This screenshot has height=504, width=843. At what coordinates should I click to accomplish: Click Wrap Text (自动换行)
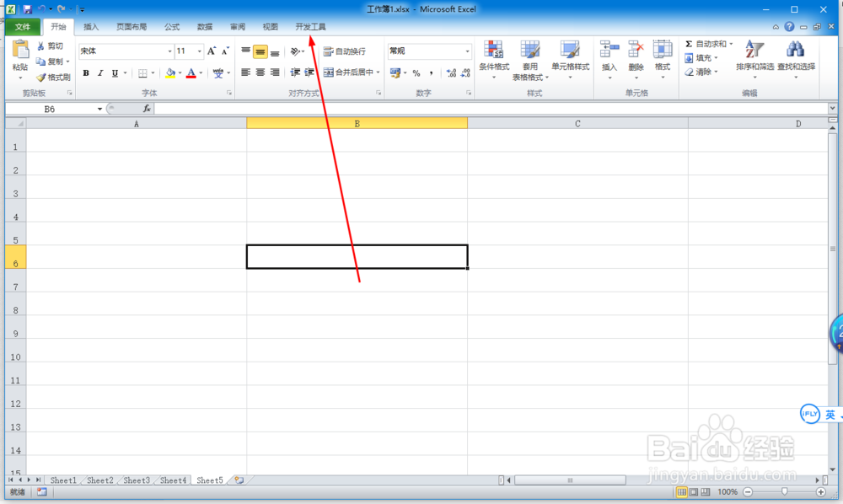tap(344, 51)
